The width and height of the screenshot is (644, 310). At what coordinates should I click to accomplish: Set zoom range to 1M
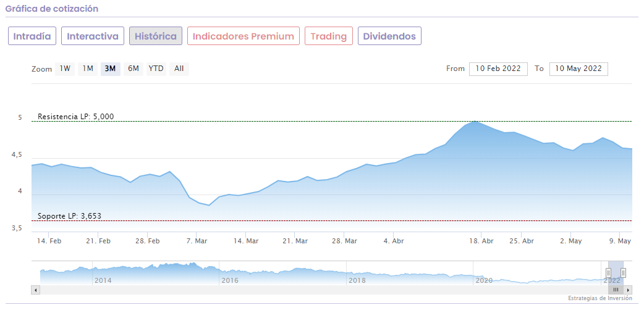coord(88,69)
